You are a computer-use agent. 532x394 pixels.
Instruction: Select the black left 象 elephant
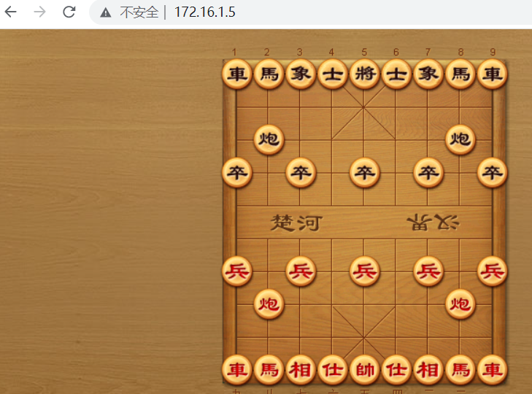301,74
